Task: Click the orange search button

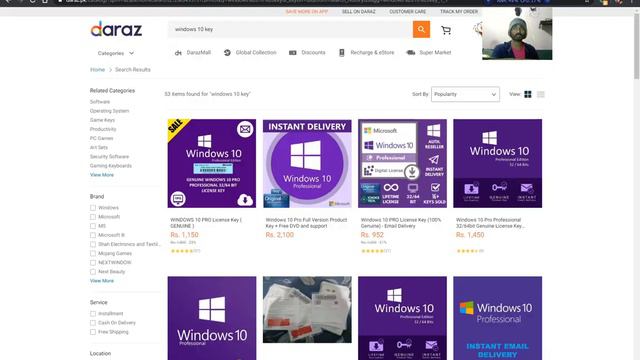Action: pos(421,29)
